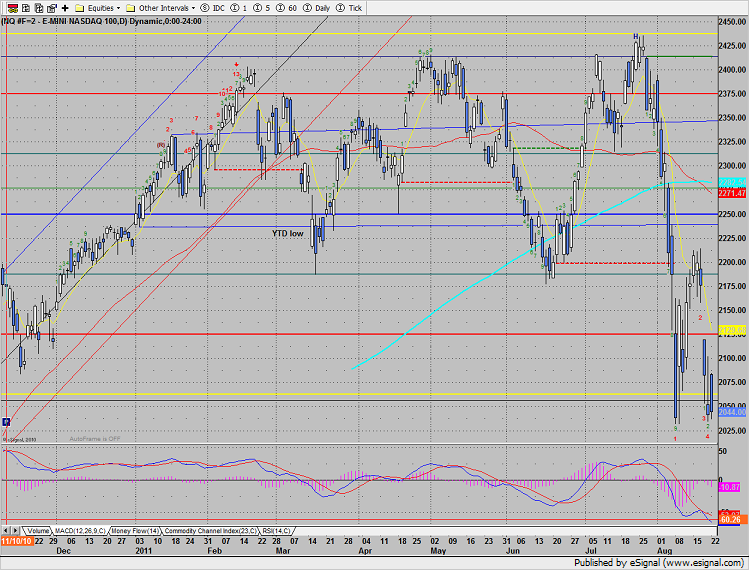Open the MACD(12,26,9,C) study tab
This screenshot has width=749, height=570.
80,531
